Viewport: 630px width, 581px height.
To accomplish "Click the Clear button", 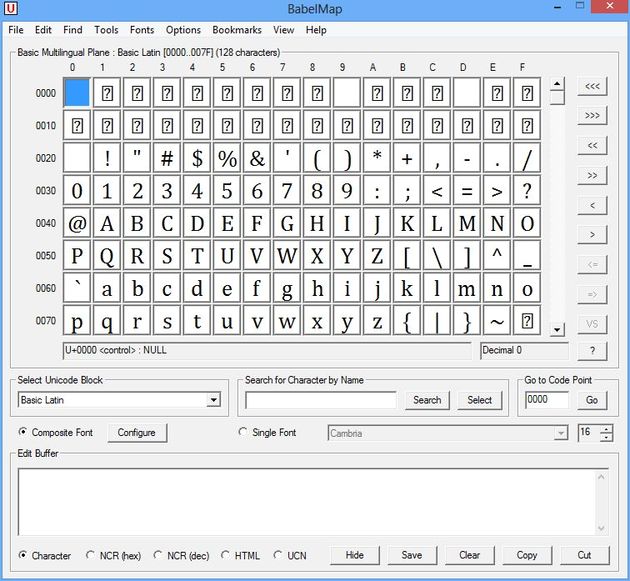I will point(469,555).
